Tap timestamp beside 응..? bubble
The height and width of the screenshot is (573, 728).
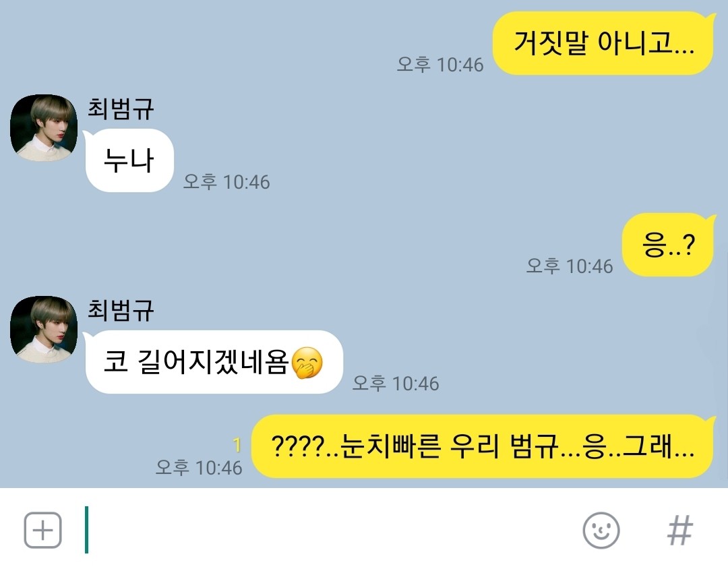(569, 266)
